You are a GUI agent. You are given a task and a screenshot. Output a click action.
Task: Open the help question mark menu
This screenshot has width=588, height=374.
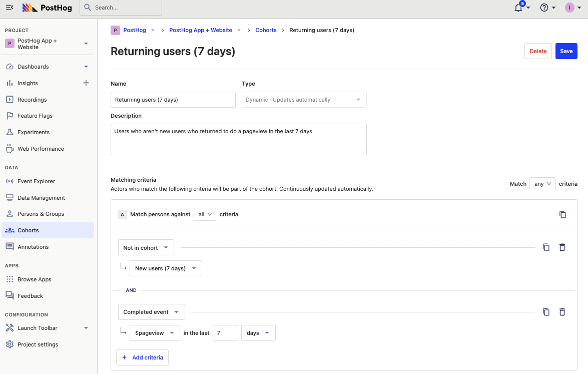click(544, 8)
